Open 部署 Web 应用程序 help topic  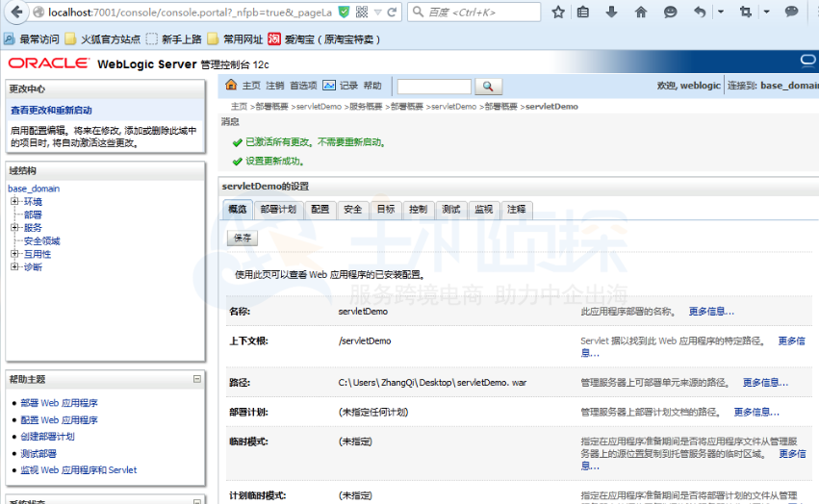coord(59,403)
